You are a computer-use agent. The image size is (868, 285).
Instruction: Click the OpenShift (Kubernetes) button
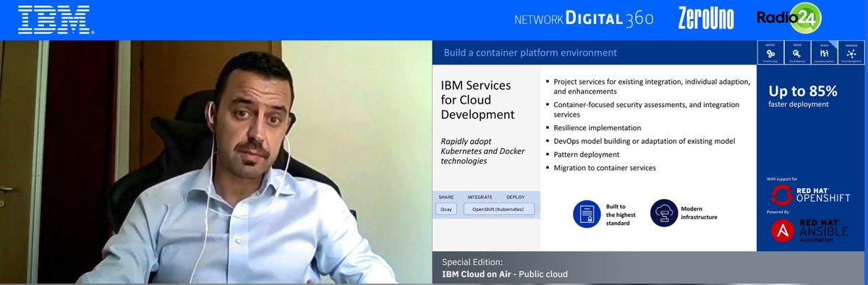tap(498, 209)
